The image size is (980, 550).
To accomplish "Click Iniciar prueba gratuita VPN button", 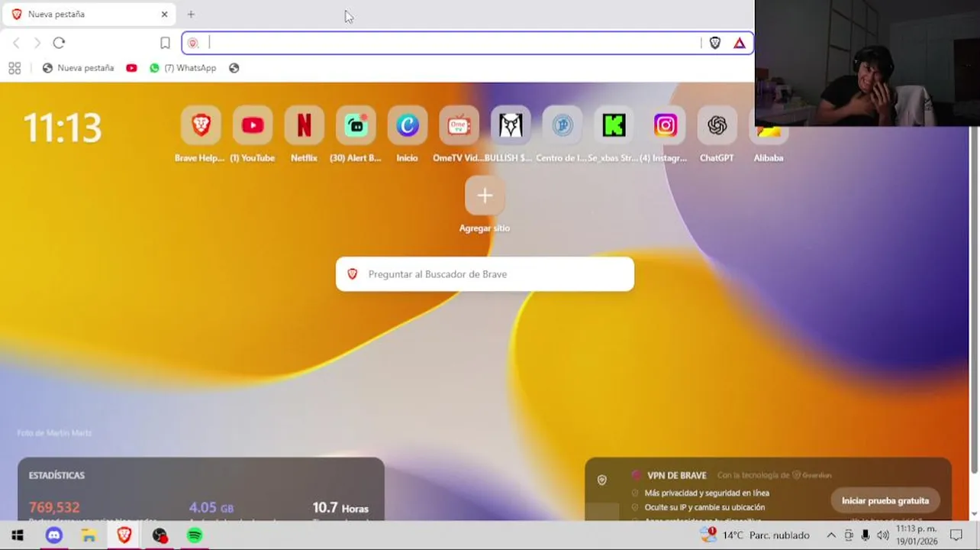I will tap(885, 501).
